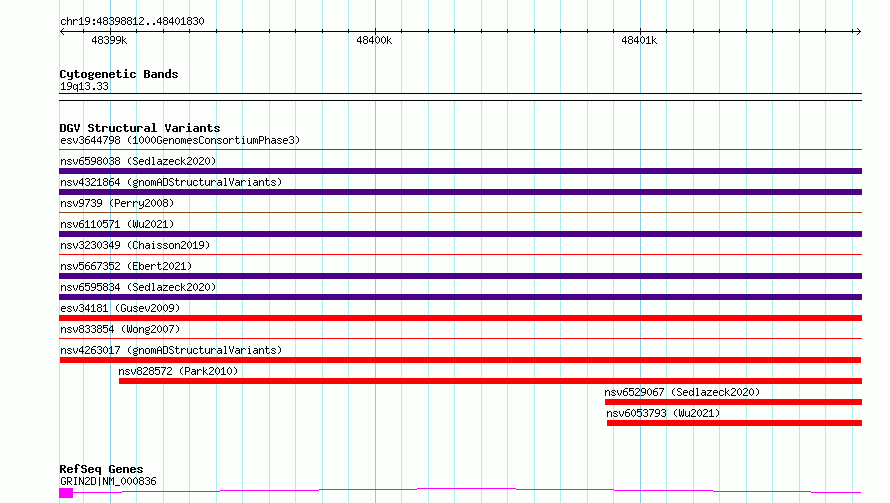Click the right arrow of the ruler
The height and width of the screenshot is (503, 890).
[x=858, y=32]
